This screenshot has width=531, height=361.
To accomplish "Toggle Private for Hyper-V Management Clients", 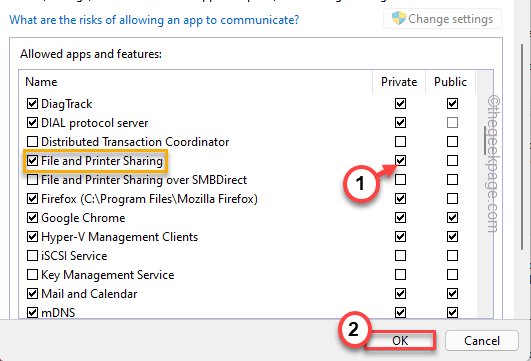I will [x=400, y=236].
